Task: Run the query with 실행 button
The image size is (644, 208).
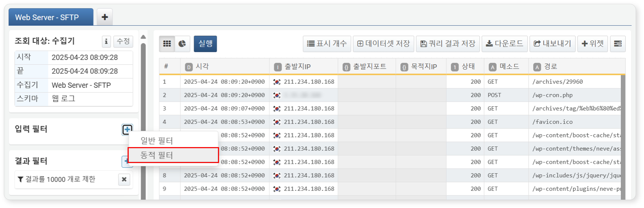Action: (205, 44)
